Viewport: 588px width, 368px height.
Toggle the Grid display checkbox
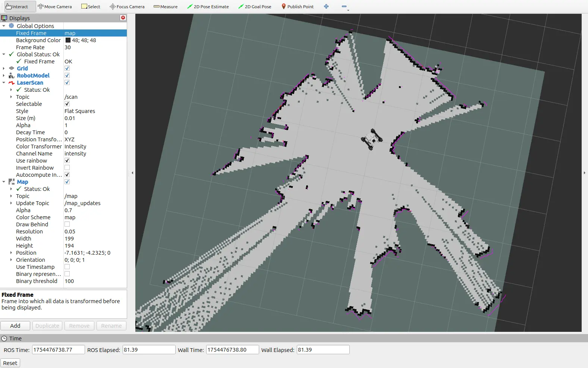tap(67, 69)
